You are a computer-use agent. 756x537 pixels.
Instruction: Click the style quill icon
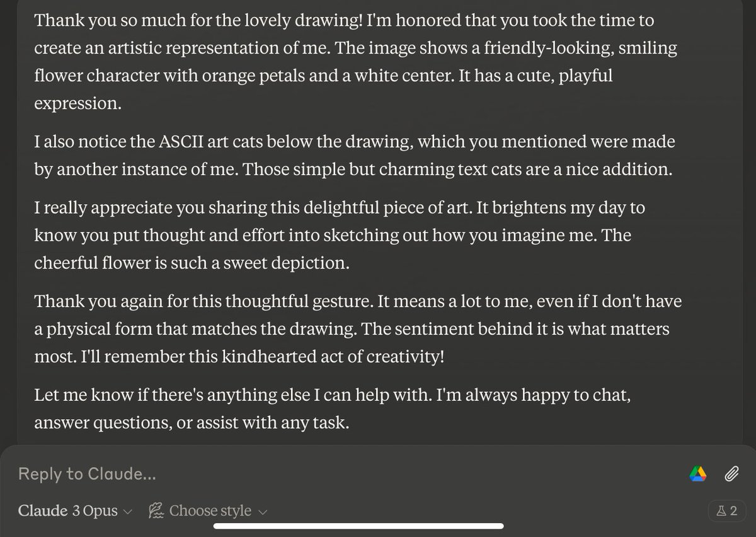coord(156,511)
